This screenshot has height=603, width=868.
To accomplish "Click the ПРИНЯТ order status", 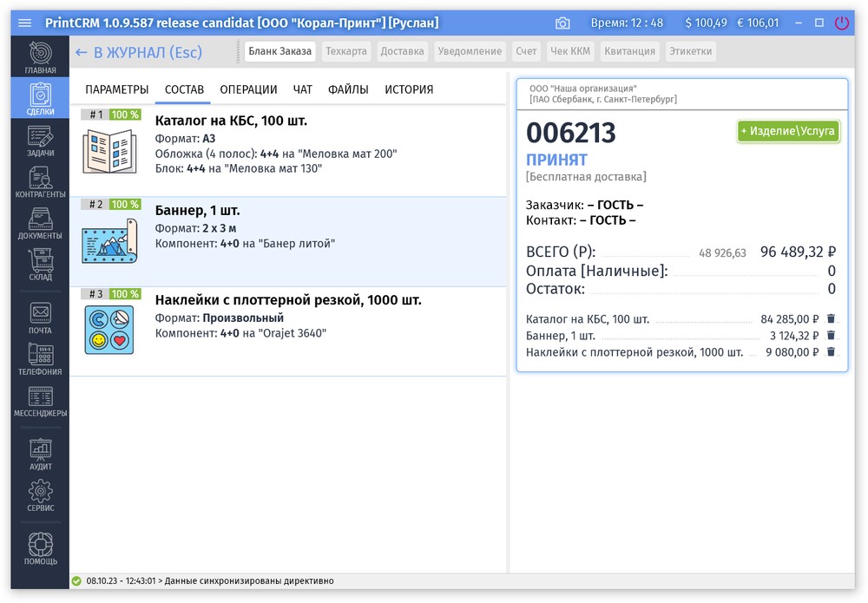I will [x=556, y=160].
